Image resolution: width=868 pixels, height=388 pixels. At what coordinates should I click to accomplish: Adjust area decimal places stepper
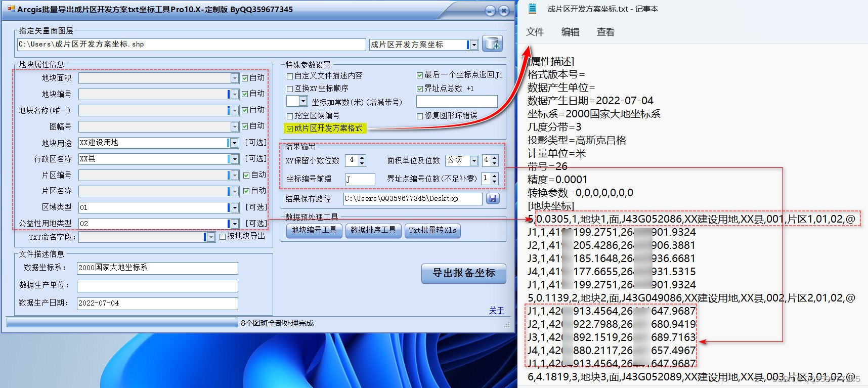click(495, 160)
